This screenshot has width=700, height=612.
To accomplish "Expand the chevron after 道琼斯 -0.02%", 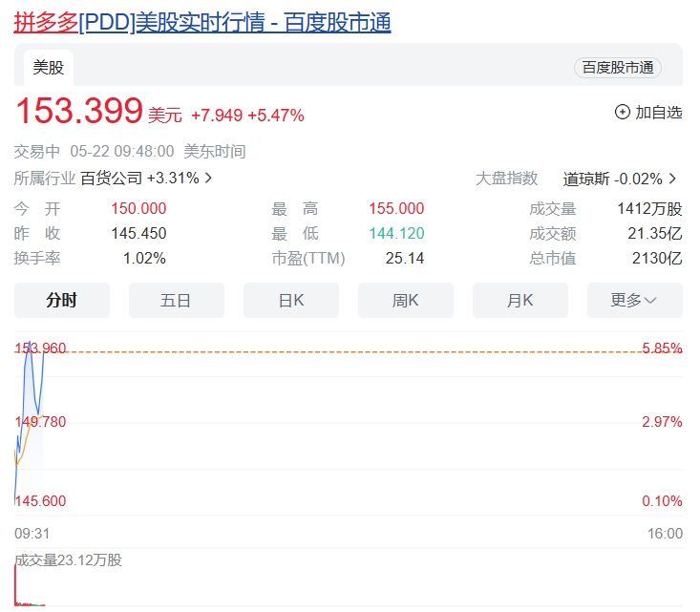I will (x=672, y=179).
